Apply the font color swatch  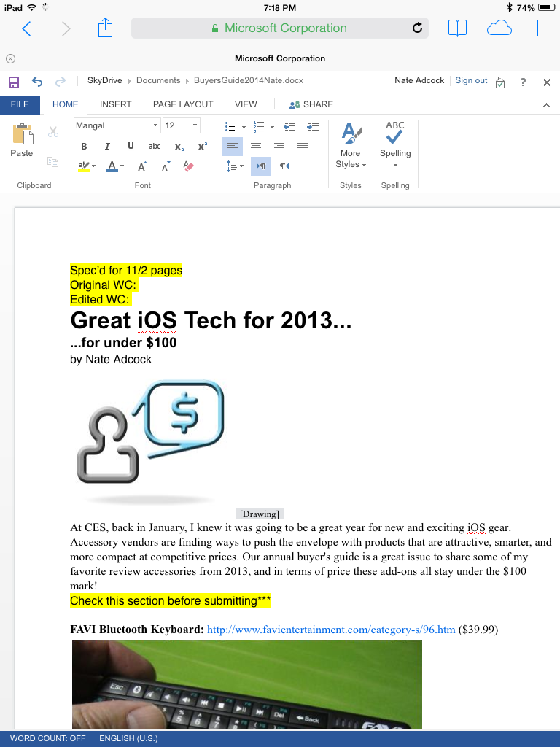[x=112, y=166]
